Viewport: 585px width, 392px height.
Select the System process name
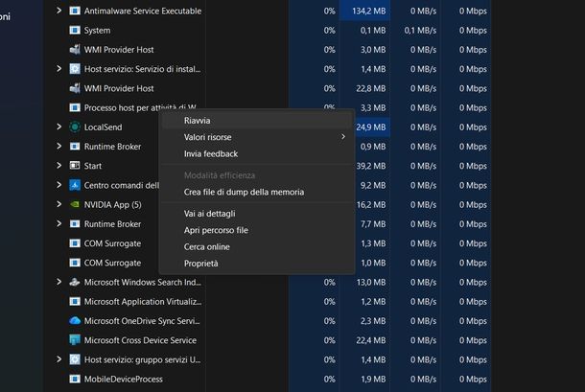click(97, 31)
